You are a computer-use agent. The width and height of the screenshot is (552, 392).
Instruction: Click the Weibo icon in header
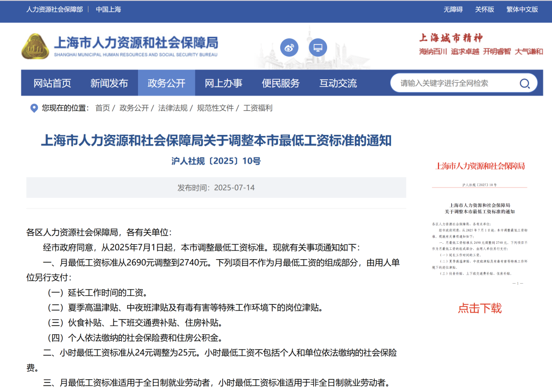289,48
